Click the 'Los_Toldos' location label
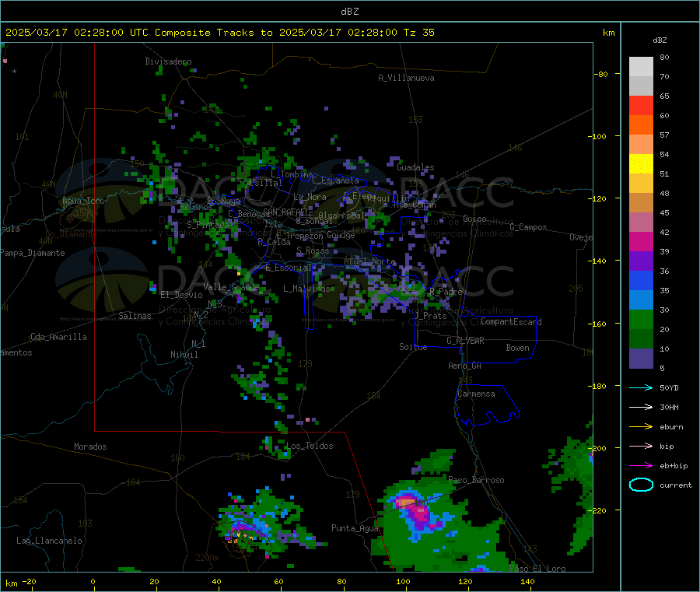The image size is (700, 592). 310,446
